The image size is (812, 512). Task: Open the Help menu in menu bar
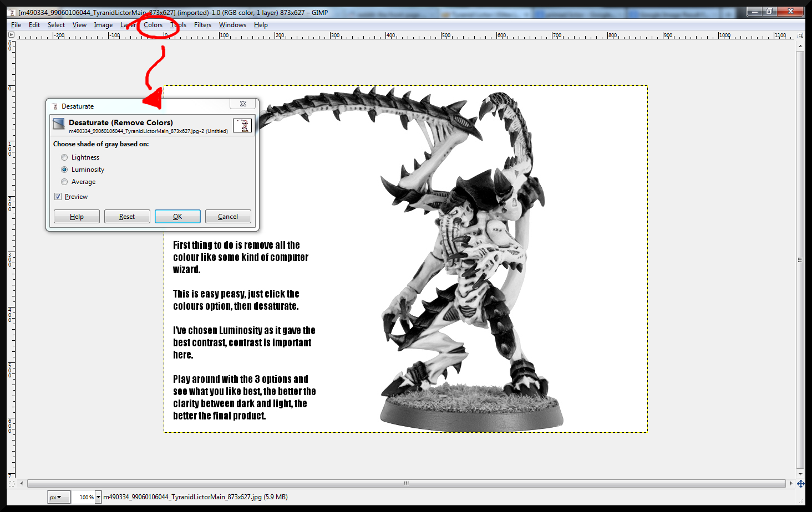coord(261,25)
